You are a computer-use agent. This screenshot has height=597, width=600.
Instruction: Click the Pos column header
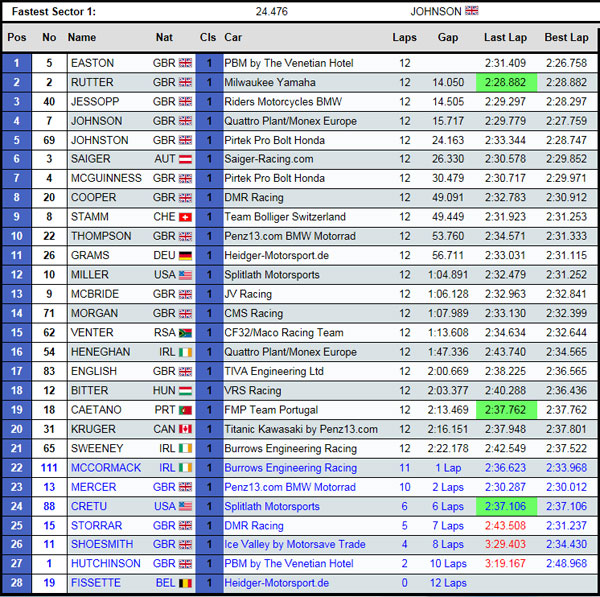click(17, 38)
